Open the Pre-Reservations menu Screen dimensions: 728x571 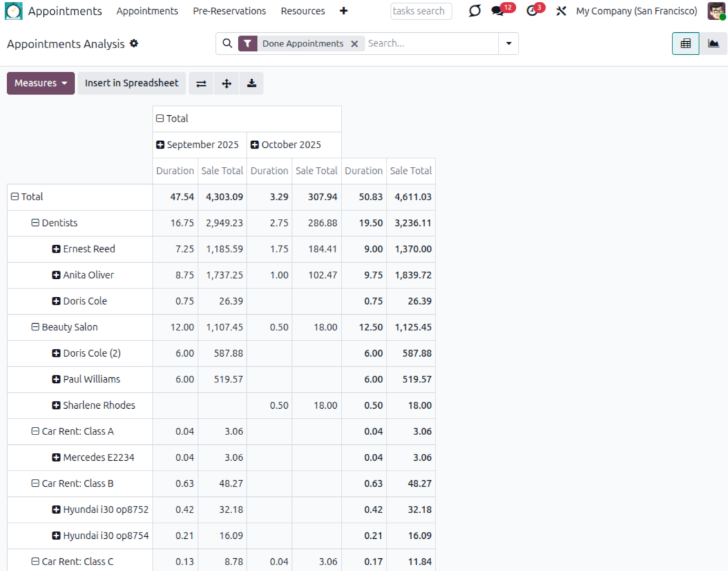coord(229,11)
